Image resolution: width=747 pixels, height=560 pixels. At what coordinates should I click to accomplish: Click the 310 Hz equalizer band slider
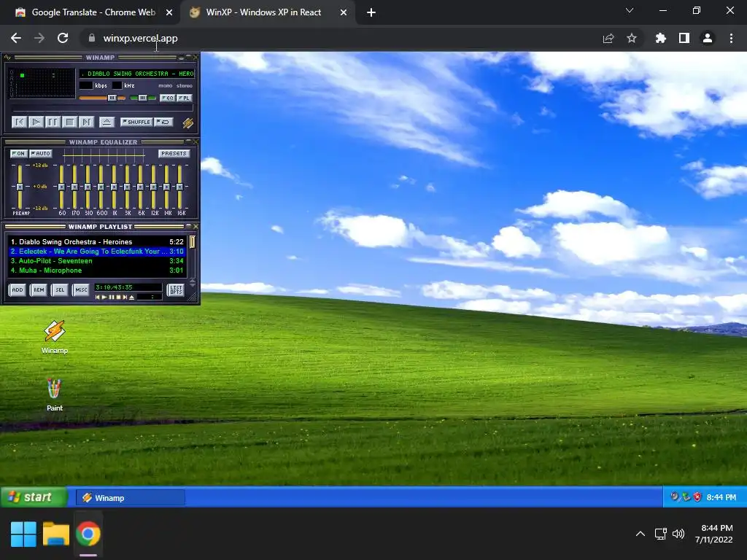88,187
